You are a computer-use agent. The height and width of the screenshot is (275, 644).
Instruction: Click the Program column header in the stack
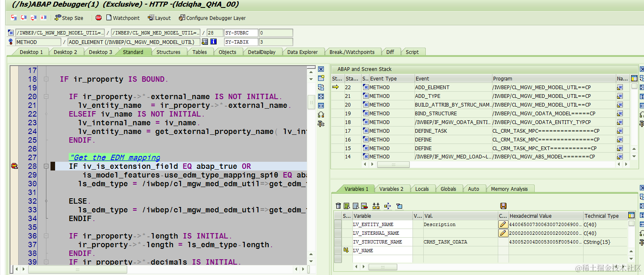554,78
